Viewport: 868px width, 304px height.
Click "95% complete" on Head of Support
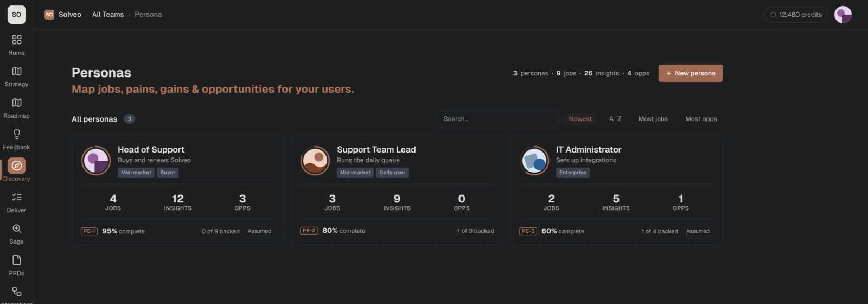[x=123, y=231]
